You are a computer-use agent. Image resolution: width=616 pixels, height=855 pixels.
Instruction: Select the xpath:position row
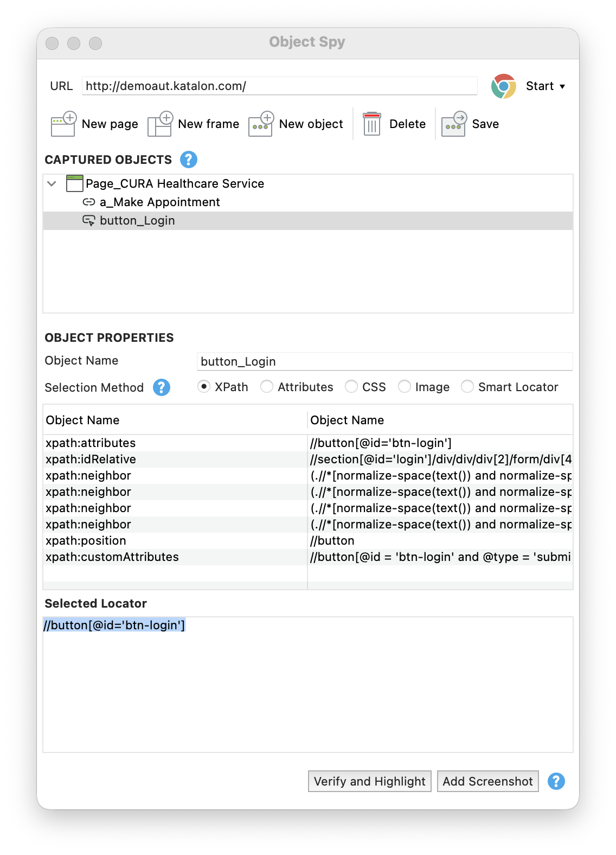308,541
